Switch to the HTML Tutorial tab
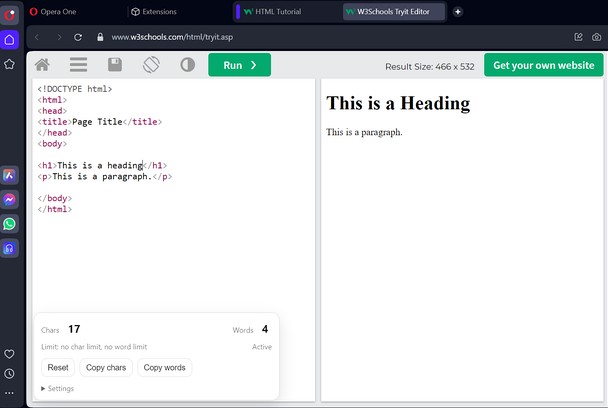This screenshot has width=608, height=408. coord(273,12)
